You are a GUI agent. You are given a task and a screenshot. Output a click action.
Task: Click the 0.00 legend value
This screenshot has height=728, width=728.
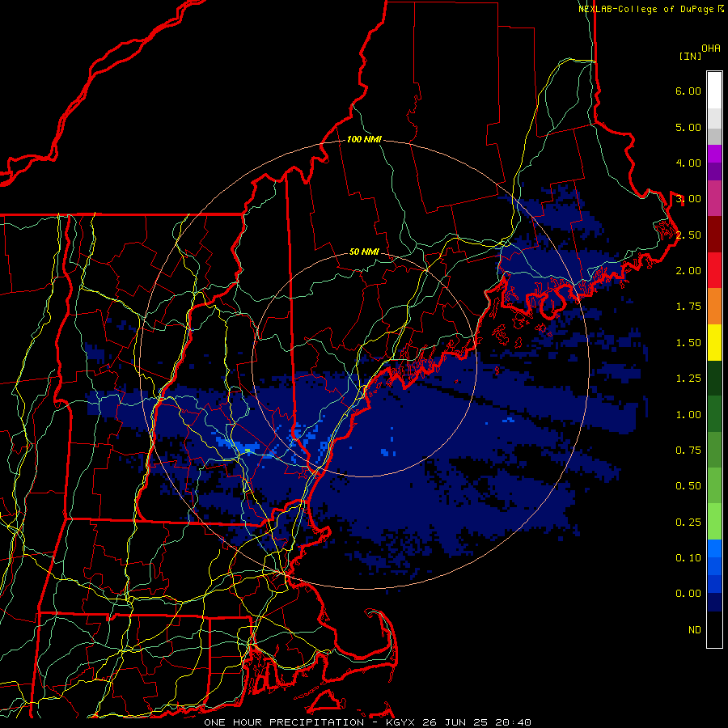[688, 594]
